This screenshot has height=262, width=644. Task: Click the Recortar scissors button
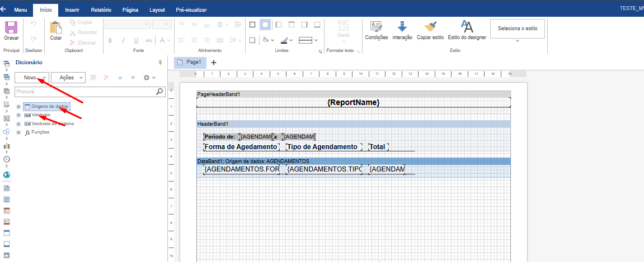click(83, 32)
